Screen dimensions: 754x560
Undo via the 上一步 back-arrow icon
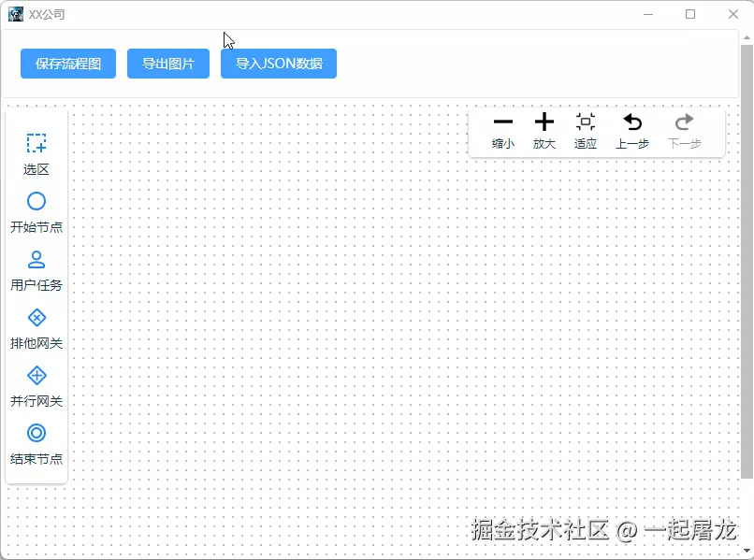pyautogui.click(x=632, y=122)
